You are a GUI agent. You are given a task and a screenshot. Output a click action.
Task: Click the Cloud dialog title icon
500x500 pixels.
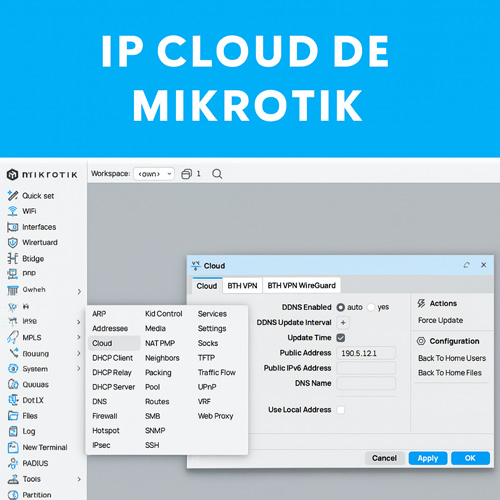pyautogui.click(x=196, y=266)
